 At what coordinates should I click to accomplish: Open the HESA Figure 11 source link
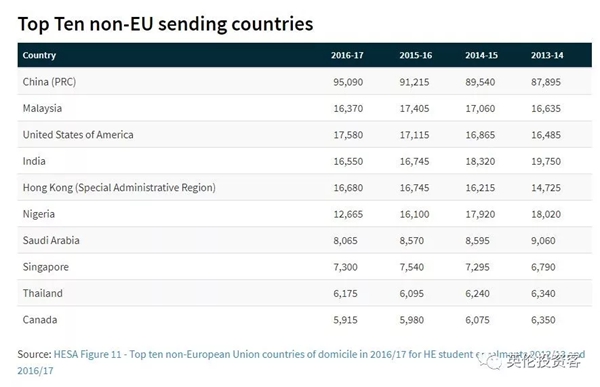point(319,354)
